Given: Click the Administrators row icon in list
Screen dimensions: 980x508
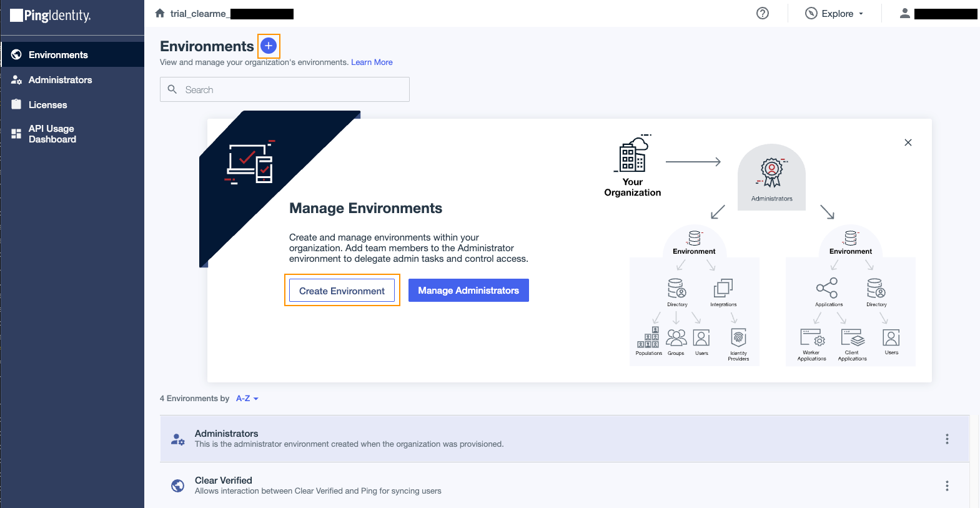Looking at the screenshot, I should 178,439.
